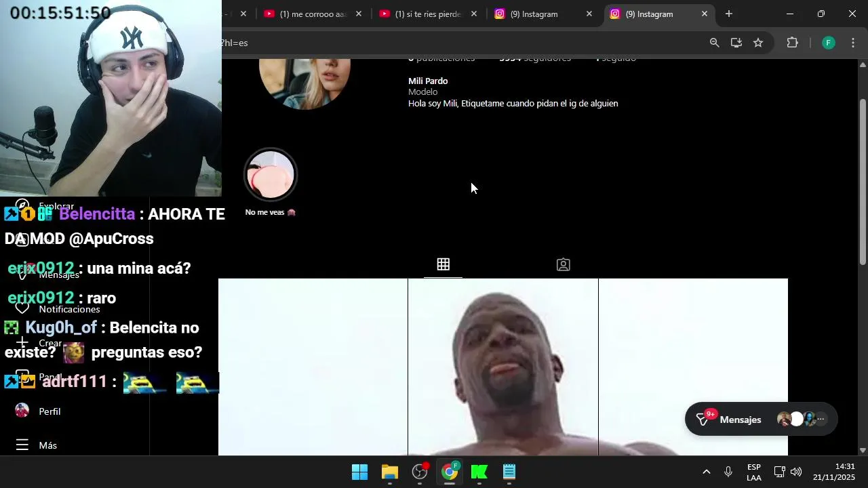This screenshot has width=868, height=488.
Task: Expand the system tray hidden icons arrow
Action: click(706, 472)
